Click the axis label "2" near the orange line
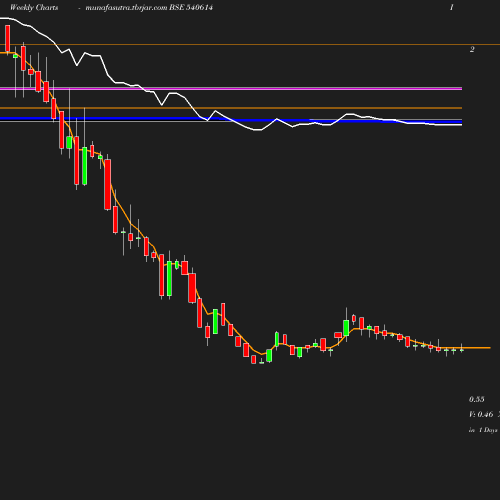 tap(472, 49)
